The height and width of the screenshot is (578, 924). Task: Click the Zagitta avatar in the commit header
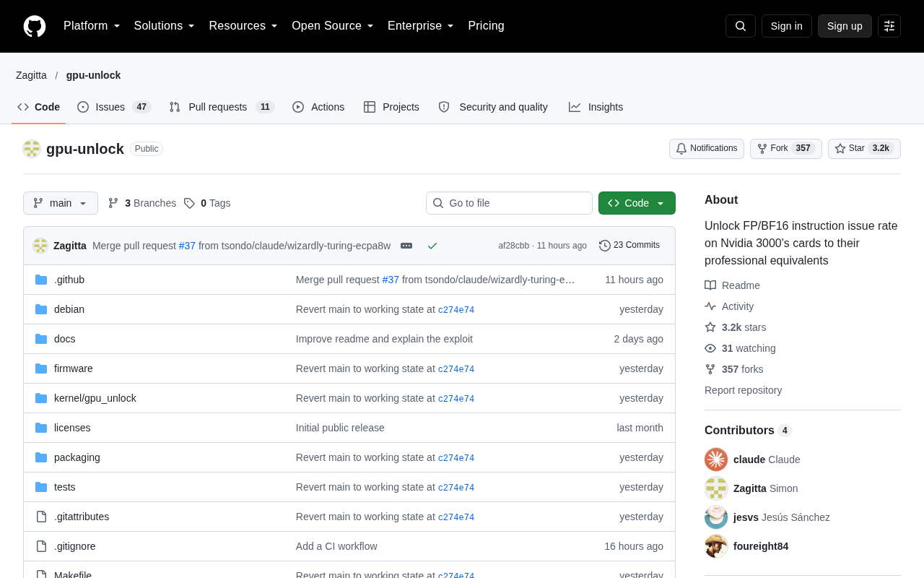(40, 246)
